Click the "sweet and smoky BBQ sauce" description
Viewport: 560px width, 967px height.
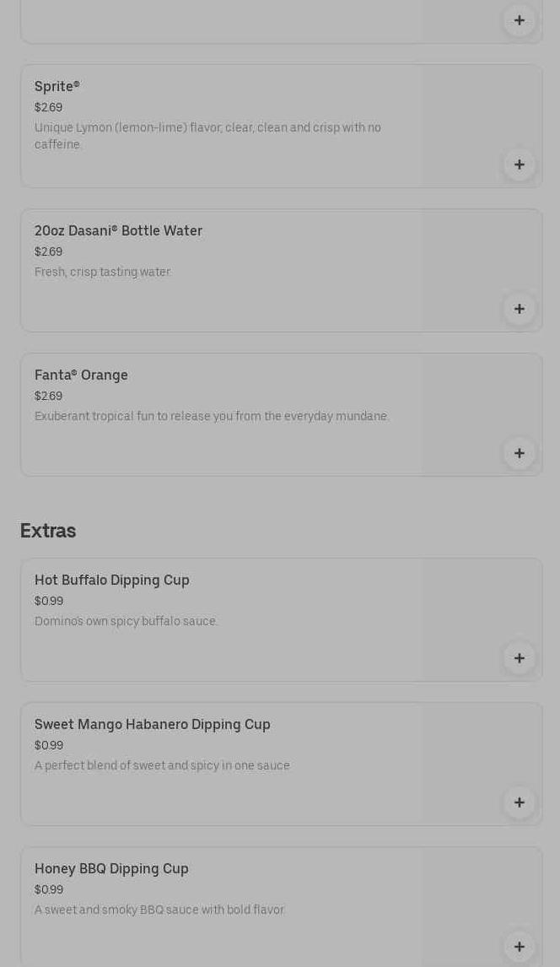click(160, 910)
